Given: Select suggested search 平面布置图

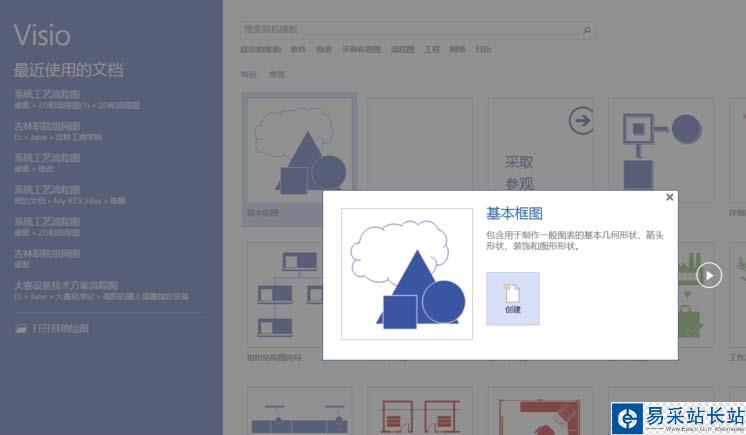Looking at the screenshot, I should coord(362,49).
